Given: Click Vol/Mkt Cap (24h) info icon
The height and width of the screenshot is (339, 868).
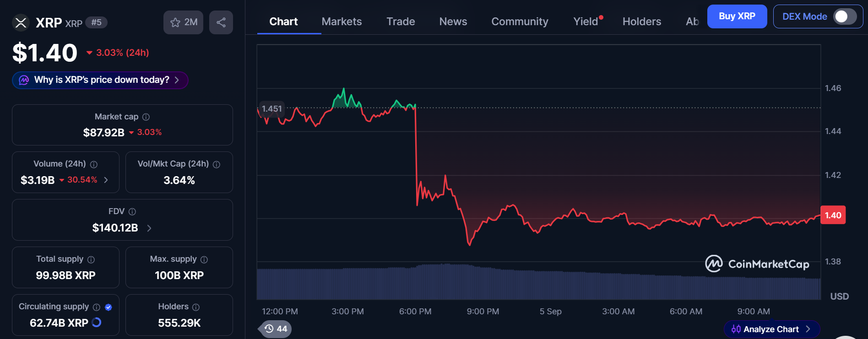Looking at the screenshot, I should 217,164.
